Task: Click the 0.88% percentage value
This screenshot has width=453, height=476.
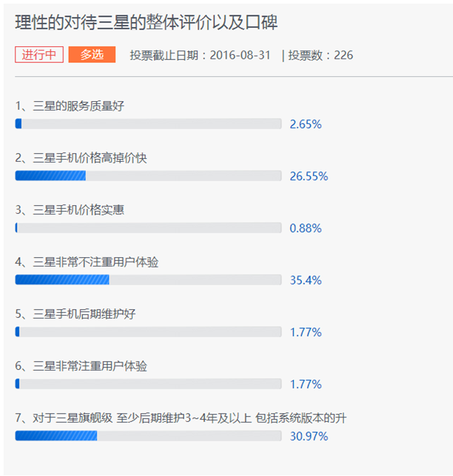Action: (306, 228)
